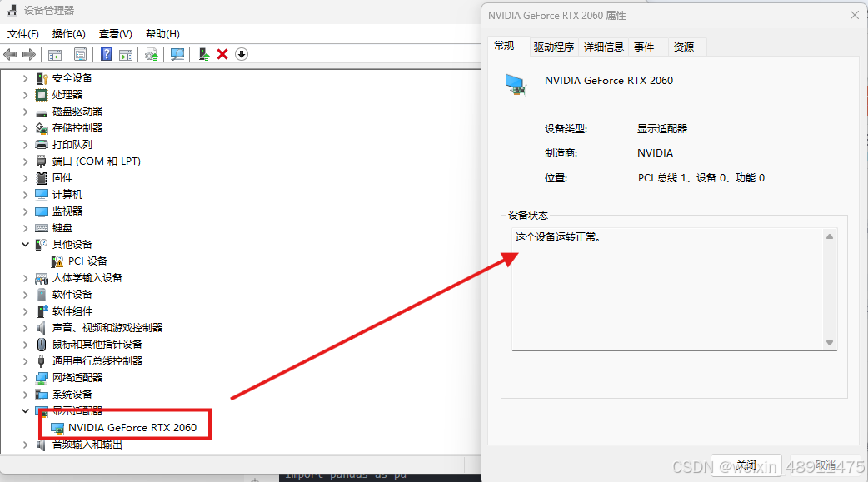Click the update driver gear icon
The image size is (868, 482).
pyautogui.click(x=151, y=54)
